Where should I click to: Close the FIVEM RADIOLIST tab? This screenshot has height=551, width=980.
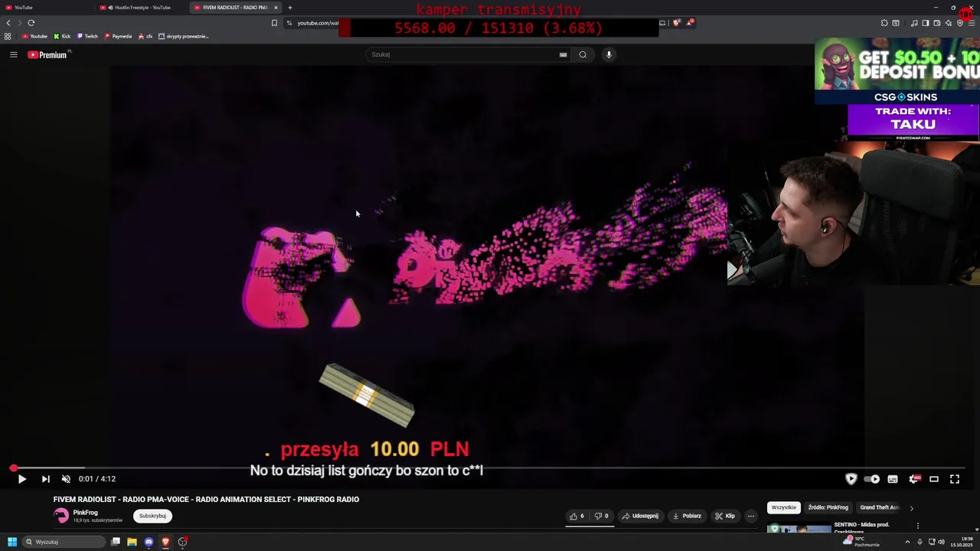pos(276,8)
